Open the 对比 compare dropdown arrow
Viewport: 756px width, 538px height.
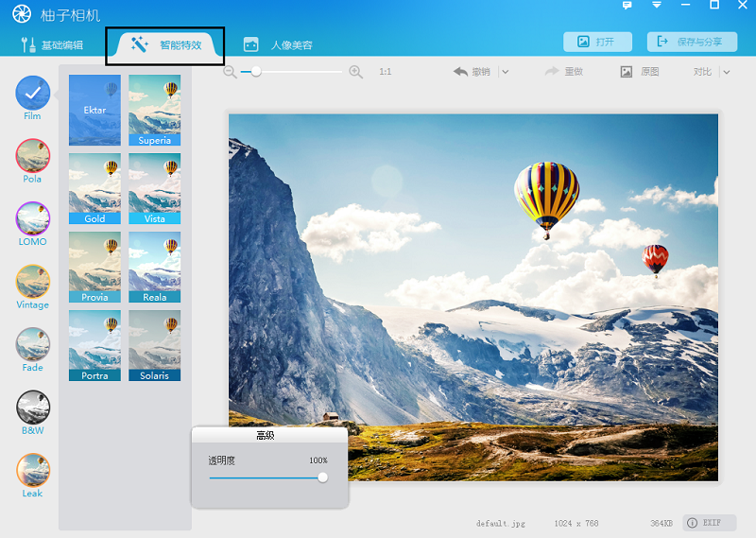(726, 72)
